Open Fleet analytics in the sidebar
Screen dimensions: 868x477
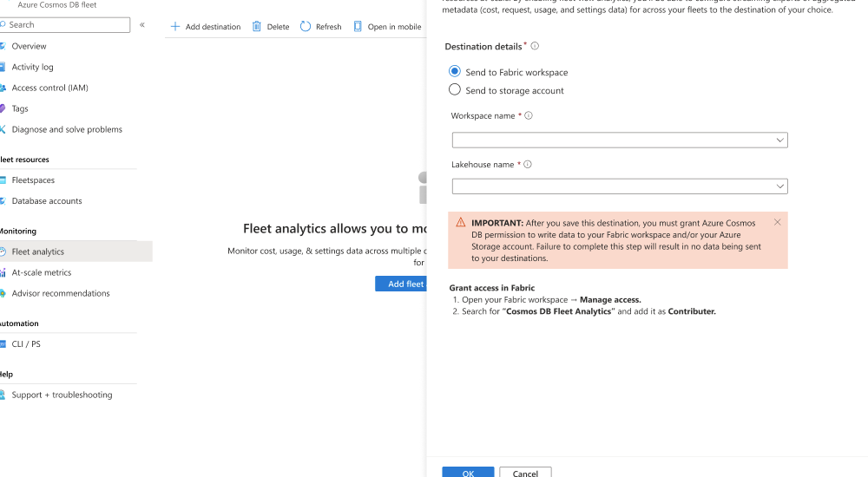pos(38,252)
